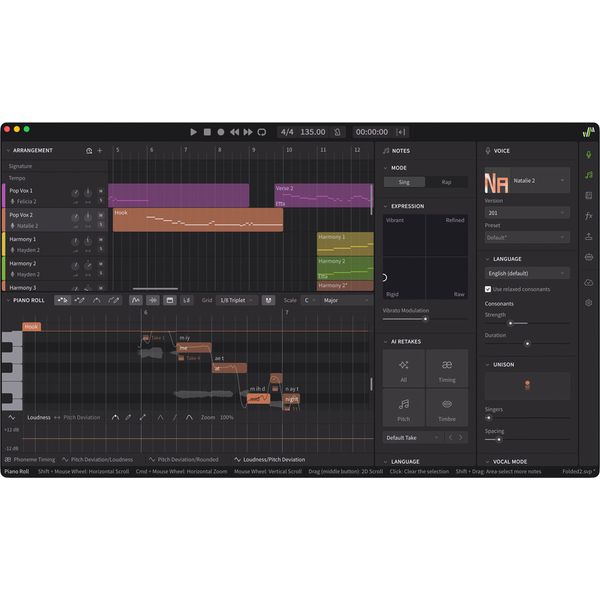Generate a Pitch AI retake
The image size is (600, 600).
pos(404,408)
